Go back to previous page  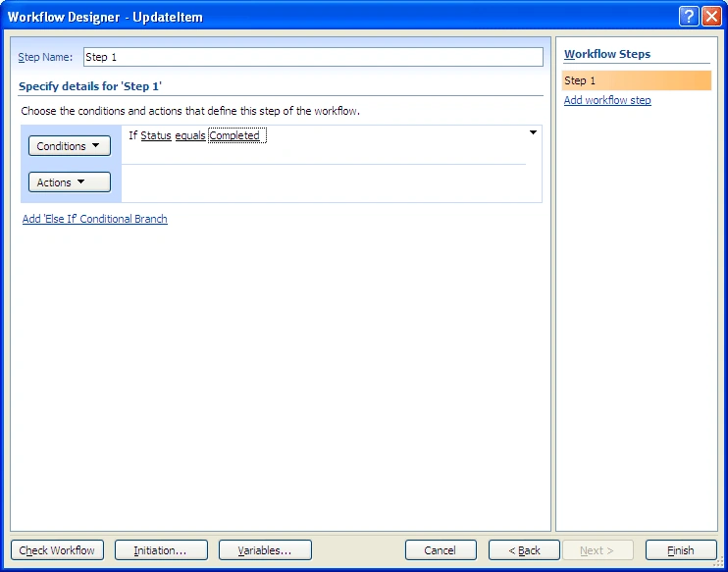tap(524, 550)
